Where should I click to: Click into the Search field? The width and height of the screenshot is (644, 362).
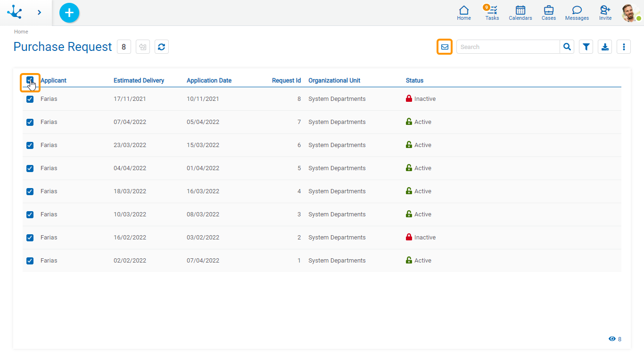(508, 47)
